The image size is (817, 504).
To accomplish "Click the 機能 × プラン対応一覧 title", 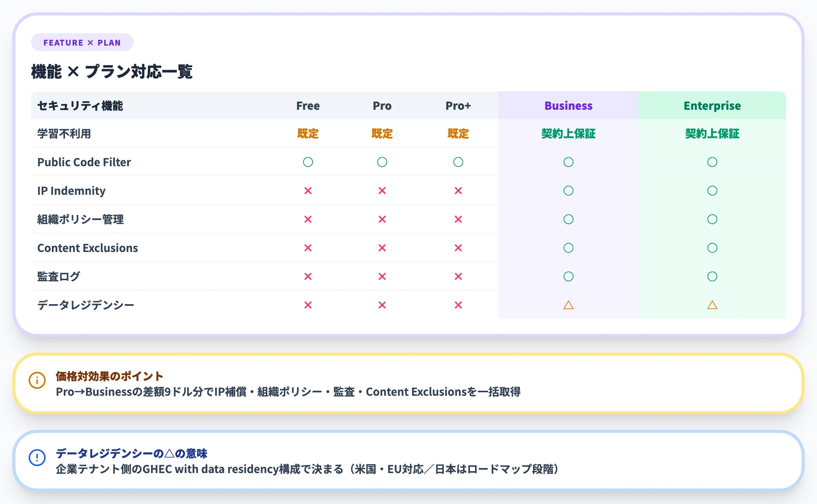I will point(112,71).
